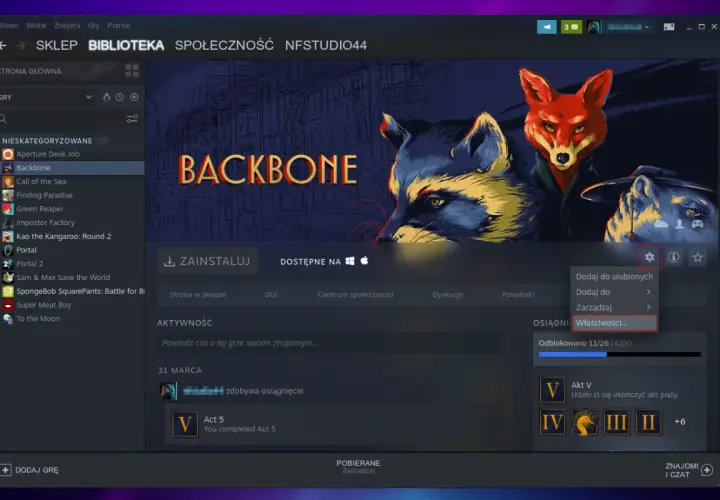Image resolution: width=720 pixels, height=500 pixels.
Task: Open the NFSTUDIO44 profile tab
Action: point(326,45)
